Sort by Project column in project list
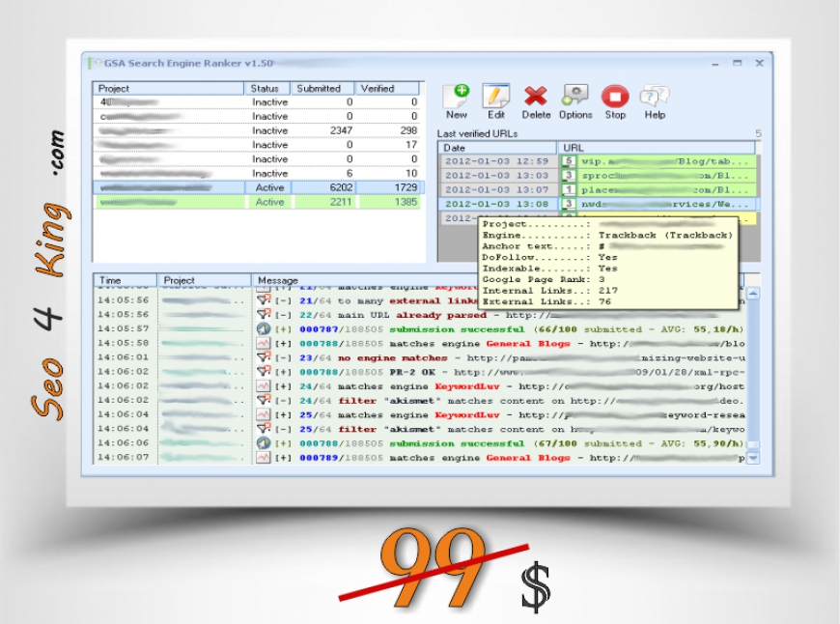The height and width of the screenshot is (624, 840). (168, 89)
